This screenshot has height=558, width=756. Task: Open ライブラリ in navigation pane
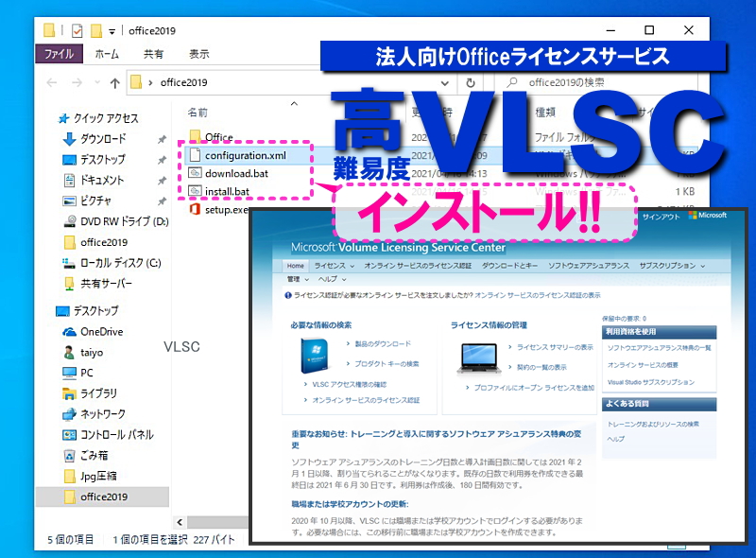(x=90, y=393)
